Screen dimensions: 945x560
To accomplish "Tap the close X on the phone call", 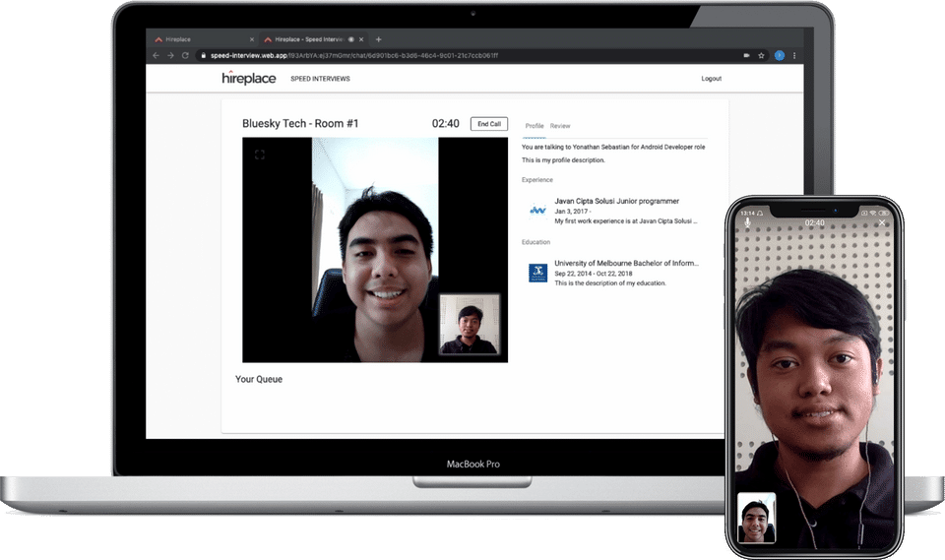I will [882, 222].
